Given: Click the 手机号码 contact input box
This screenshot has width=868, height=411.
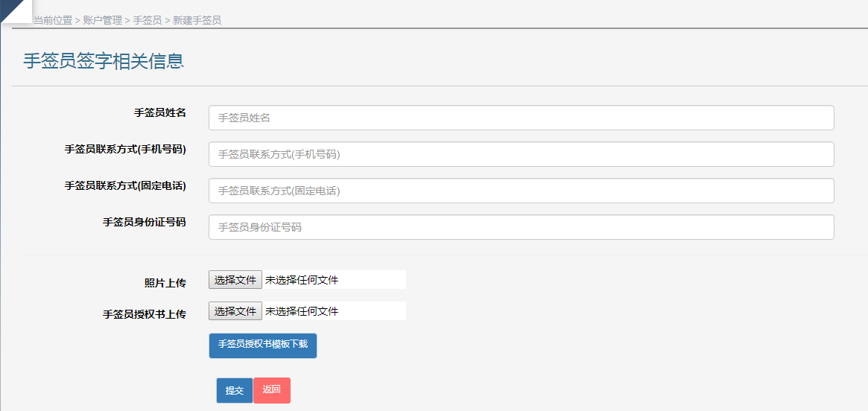Looking at the screenshot, I should click(521, 154).
